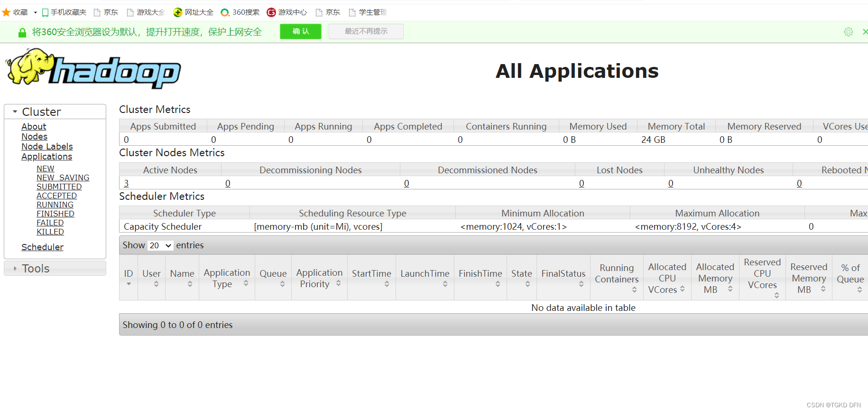
Task: Sort table by Reserved CPU VCores column
Action: [777, 295]
